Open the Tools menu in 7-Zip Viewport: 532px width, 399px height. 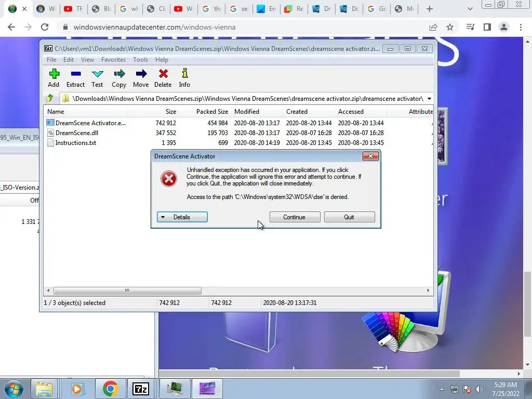coord(140,60)
